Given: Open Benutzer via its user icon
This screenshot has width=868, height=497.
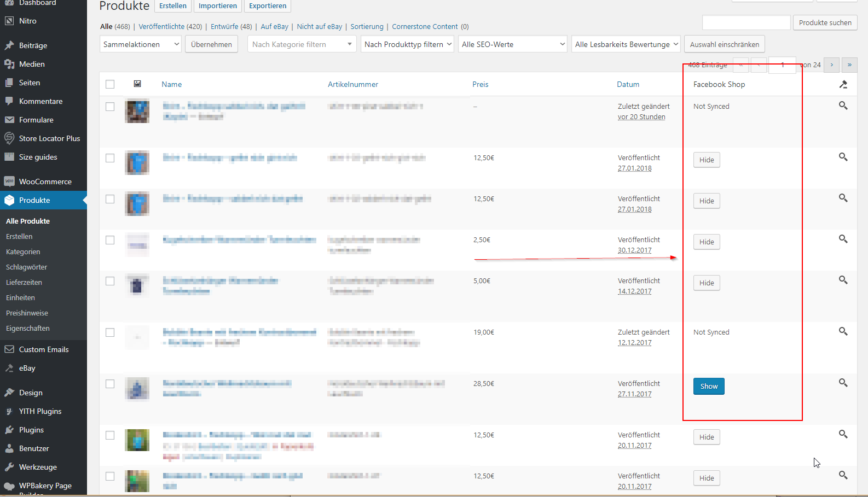Looking at the screenshot, I should (9, 448).
